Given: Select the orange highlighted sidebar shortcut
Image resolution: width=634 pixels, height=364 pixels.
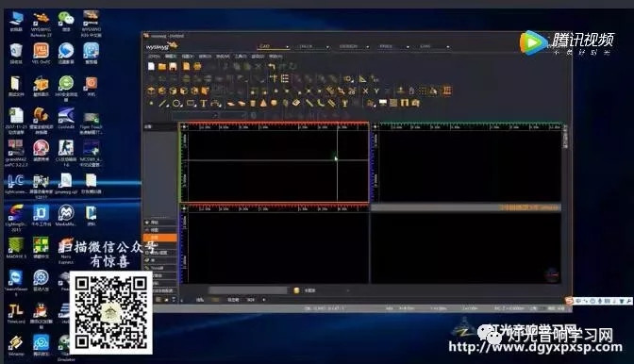Looking at the screenshot, I should [160, 238].
